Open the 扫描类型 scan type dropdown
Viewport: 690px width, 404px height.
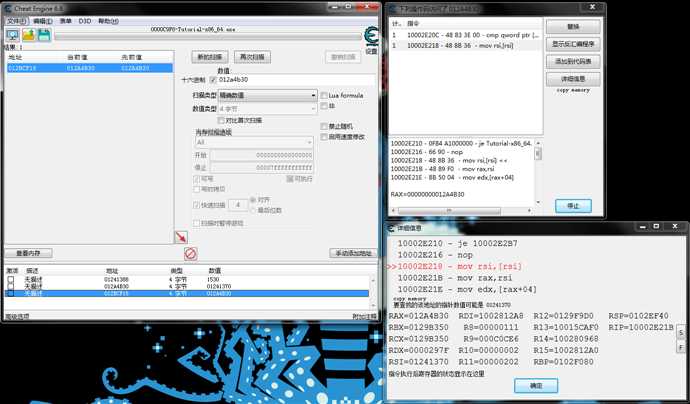(x=268, y=95)
